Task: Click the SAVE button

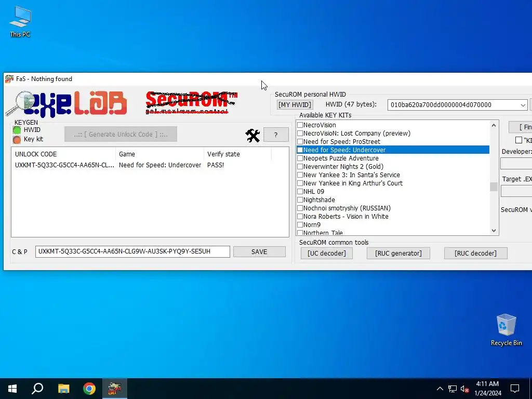Action: (x=259, y=252)
